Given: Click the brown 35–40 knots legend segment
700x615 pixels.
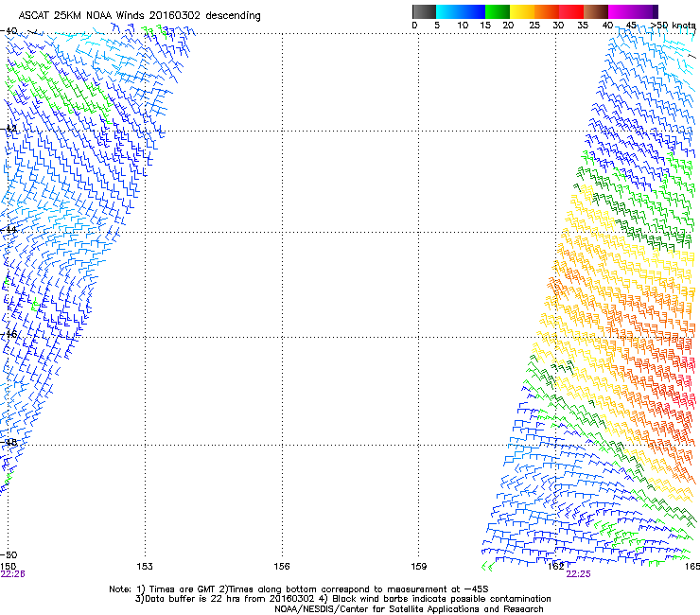Looking at the screenshot, I should pos(596,11).
